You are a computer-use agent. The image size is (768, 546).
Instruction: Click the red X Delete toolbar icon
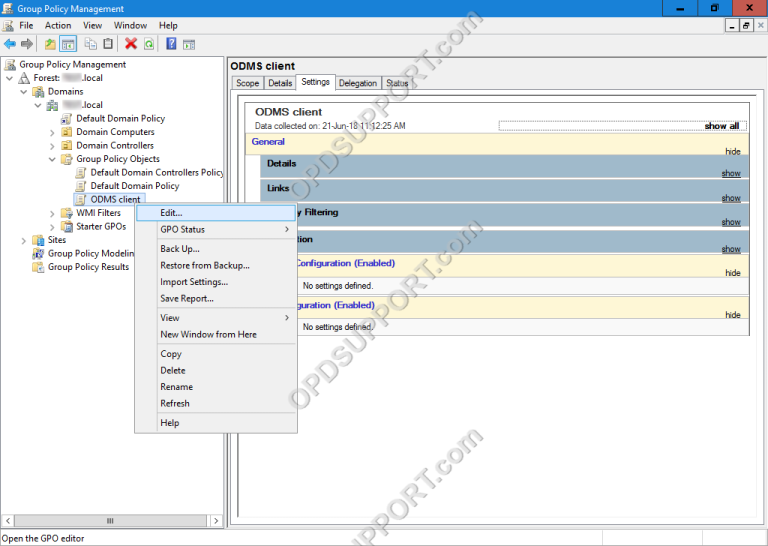pyautogui.click(x=131, y=44)
